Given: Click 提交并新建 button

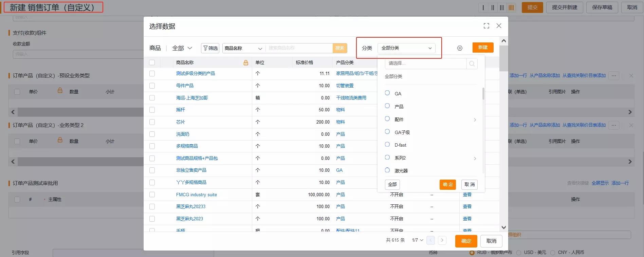Looking at the screenshot, I should coord(565,7).
